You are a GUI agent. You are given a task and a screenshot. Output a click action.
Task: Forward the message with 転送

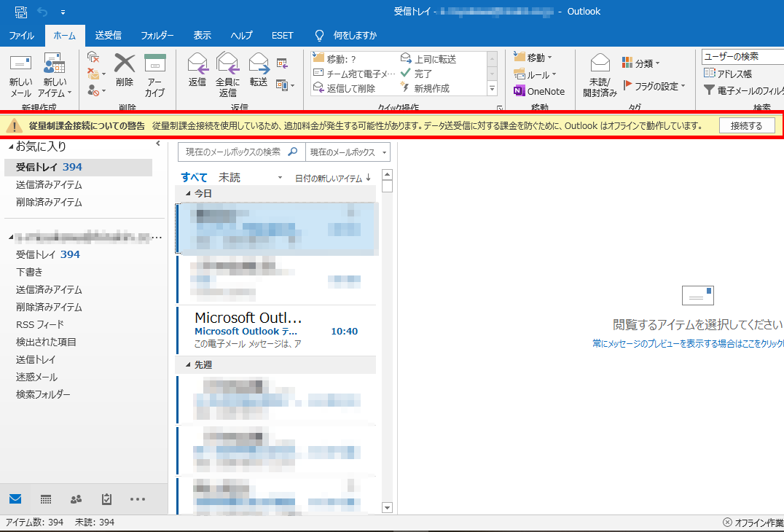(x=259, y=70)
